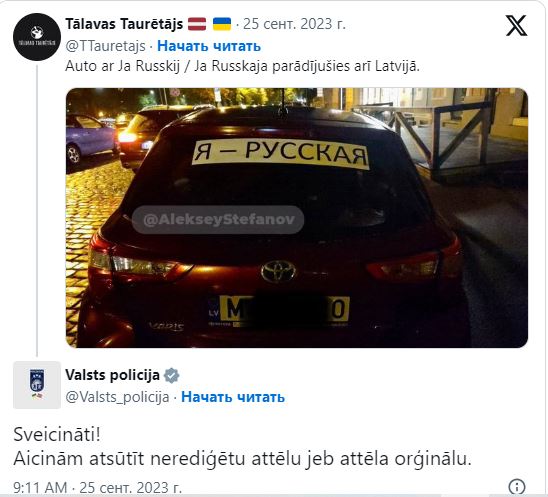The height and width of the screenshot is (497, 548).
Task: Open the Valsts policija display name
Action: 113,375
